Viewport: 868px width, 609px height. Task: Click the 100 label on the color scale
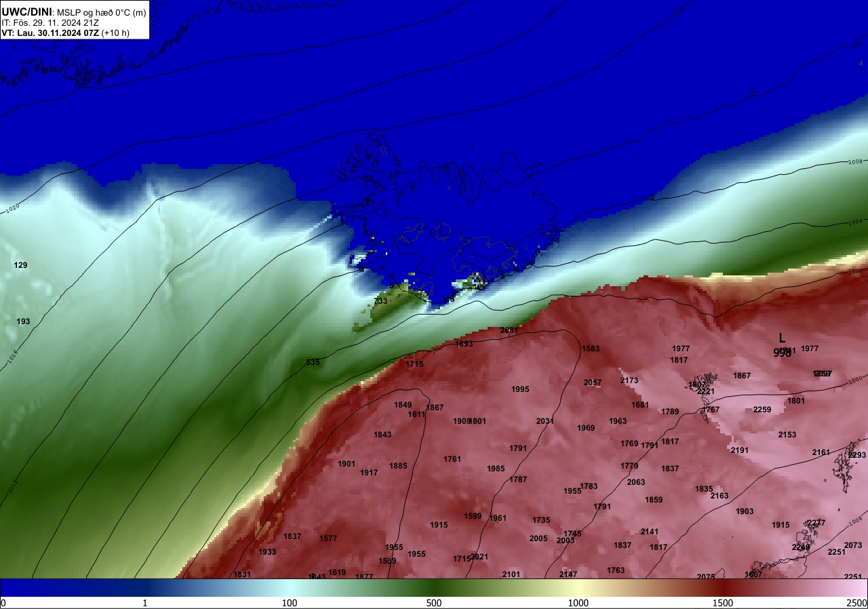tap(290, 603)
